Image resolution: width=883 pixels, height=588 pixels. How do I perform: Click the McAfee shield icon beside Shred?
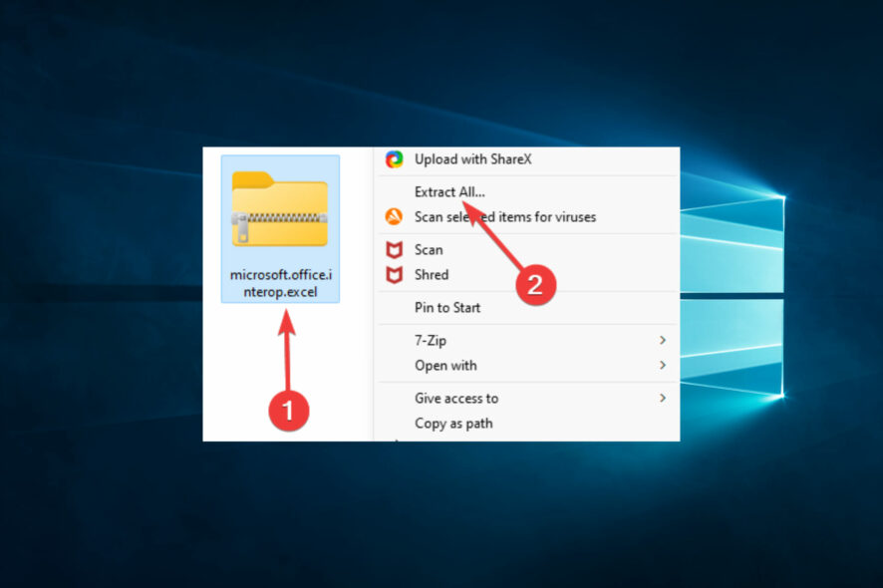[x=393, y=274]
